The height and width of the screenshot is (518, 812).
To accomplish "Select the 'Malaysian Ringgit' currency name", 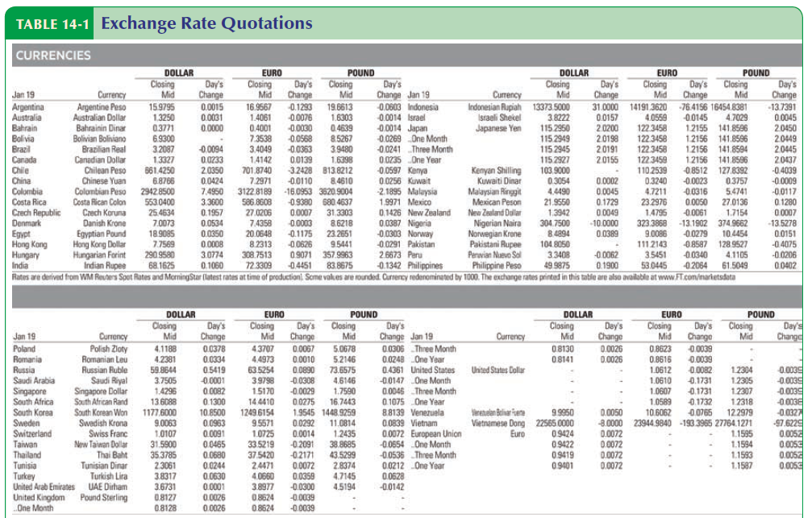I will 496,192.
